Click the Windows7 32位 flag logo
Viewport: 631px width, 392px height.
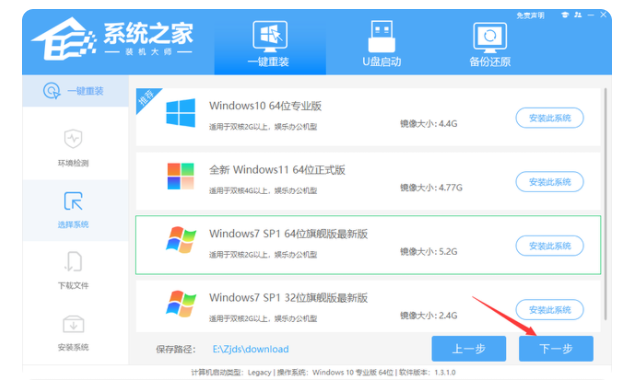181,304
